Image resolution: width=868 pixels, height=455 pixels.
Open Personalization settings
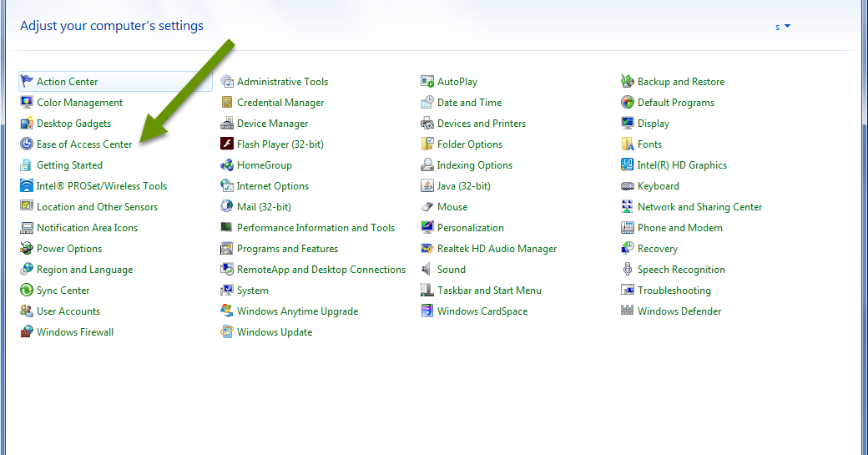click(x=471, y=227)
